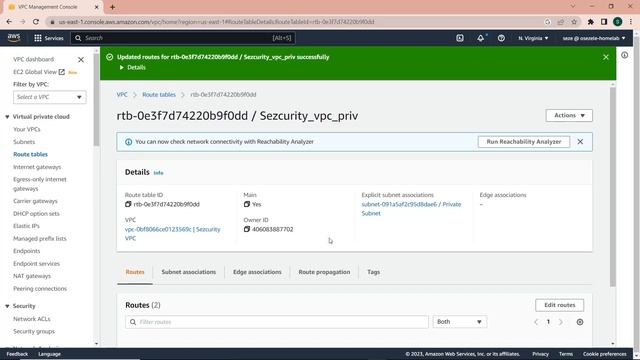Open Routes table preferences gear
The width and height of the screenshot is (640, 360).
tap(580, 322)
